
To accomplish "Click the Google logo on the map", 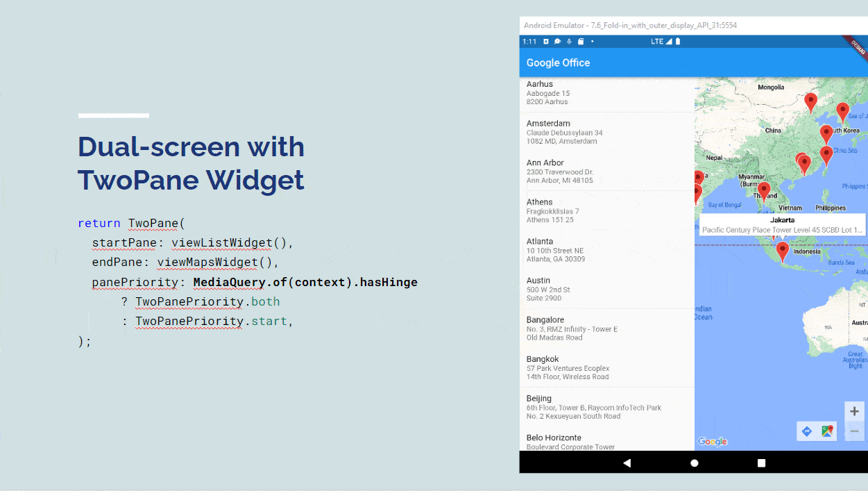I will click(x=713, y=442).
